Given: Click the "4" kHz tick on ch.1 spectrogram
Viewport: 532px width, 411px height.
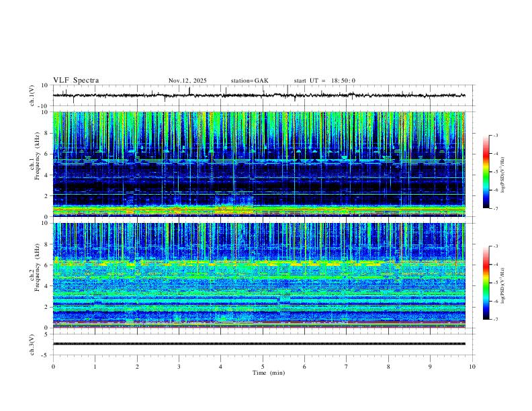Looking at the screenshot, I should pyautogui.click(x=46, y=175).
